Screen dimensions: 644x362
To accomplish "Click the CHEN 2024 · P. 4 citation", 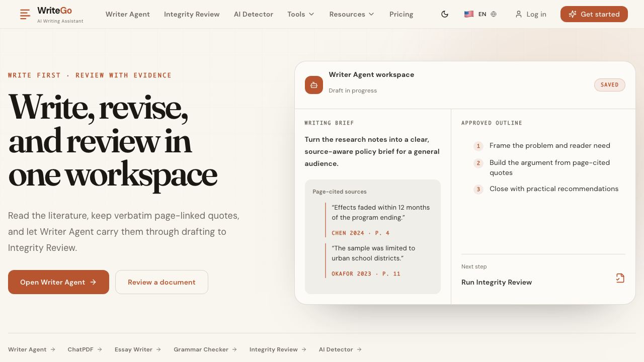I will click(360, 233).
